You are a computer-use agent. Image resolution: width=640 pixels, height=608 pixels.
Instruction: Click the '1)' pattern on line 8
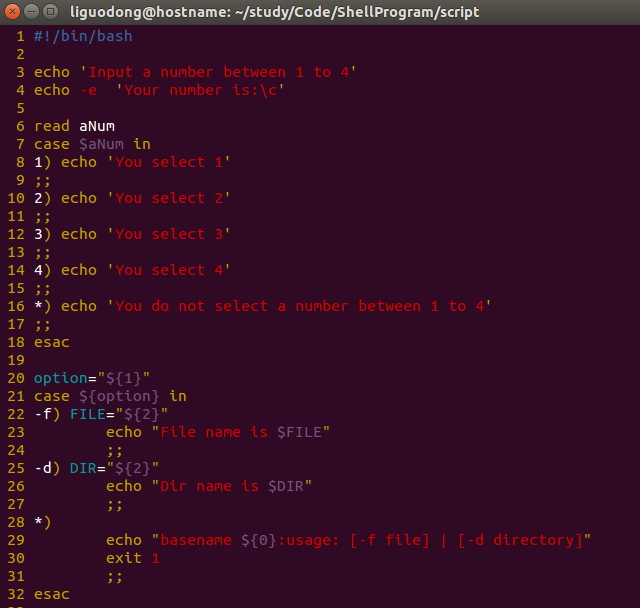pos(42,162)
